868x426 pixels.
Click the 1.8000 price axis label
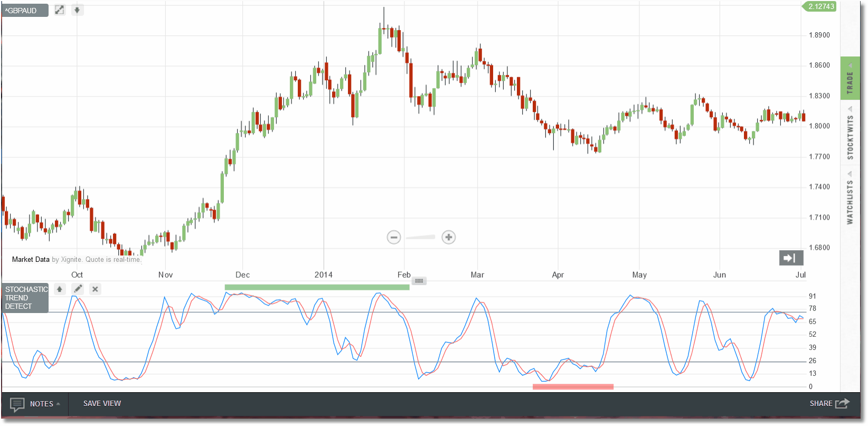[x=819, y=126]
